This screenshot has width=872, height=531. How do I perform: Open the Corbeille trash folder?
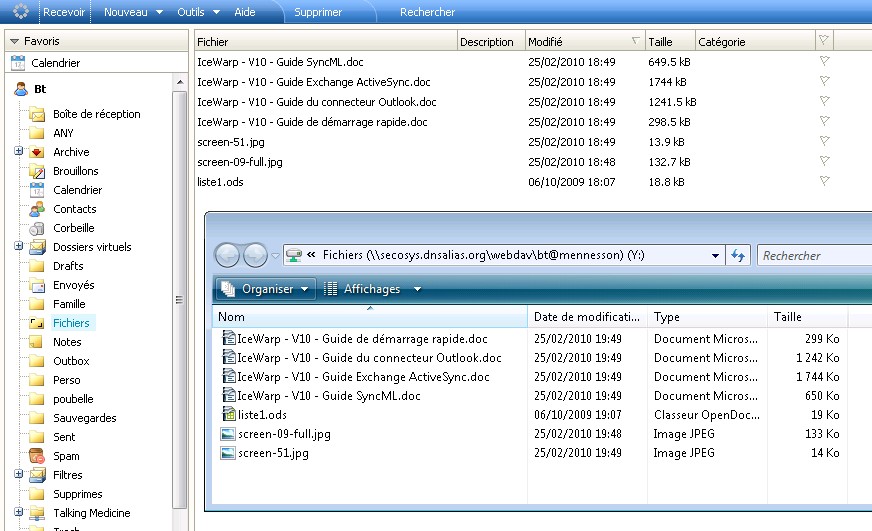[x=73, y=228]
